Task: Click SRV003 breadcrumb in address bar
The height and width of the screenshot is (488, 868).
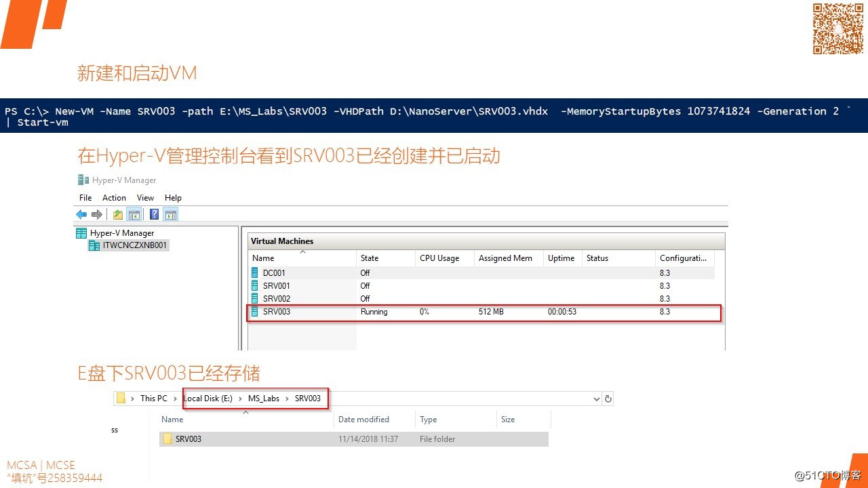Action: 308,399
